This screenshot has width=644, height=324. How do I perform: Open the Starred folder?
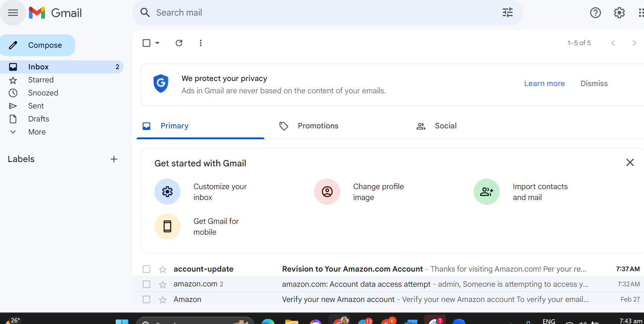tap(61, 80)
